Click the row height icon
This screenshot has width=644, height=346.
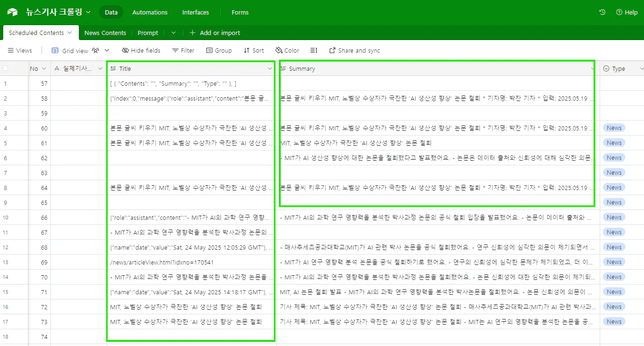(314, 50)
